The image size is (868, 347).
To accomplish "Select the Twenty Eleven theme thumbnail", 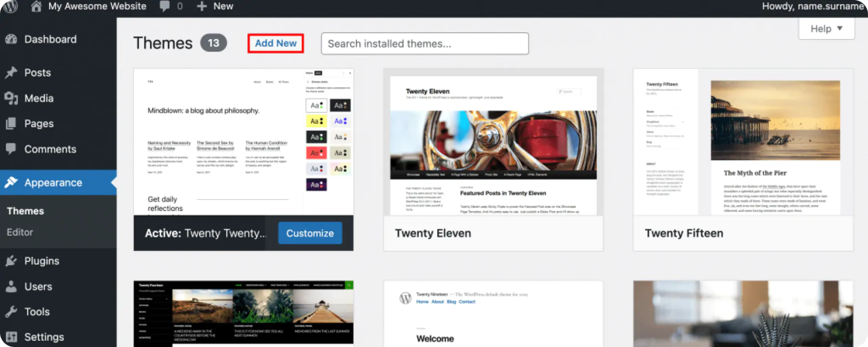I will pos(493,146).
